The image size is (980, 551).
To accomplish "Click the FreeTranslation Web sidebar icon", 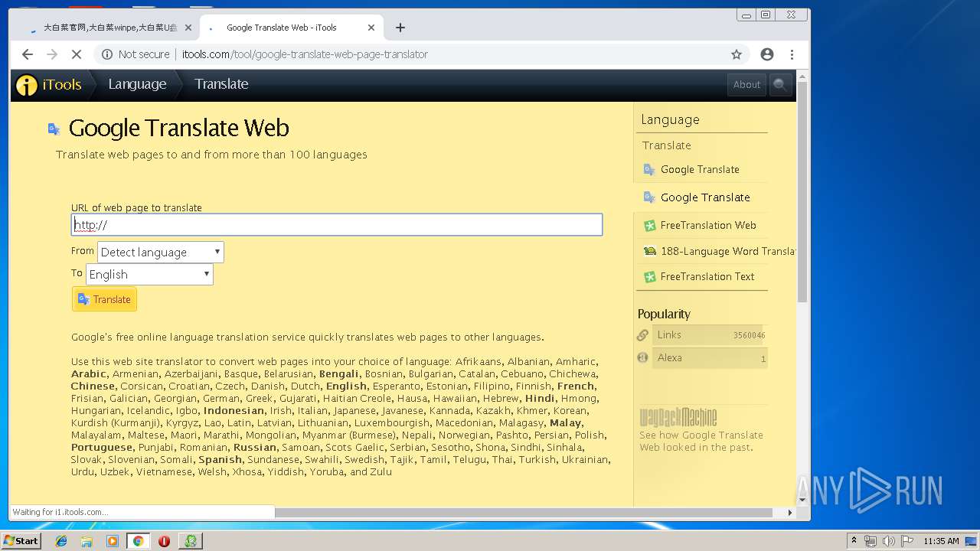I will 649,226.
